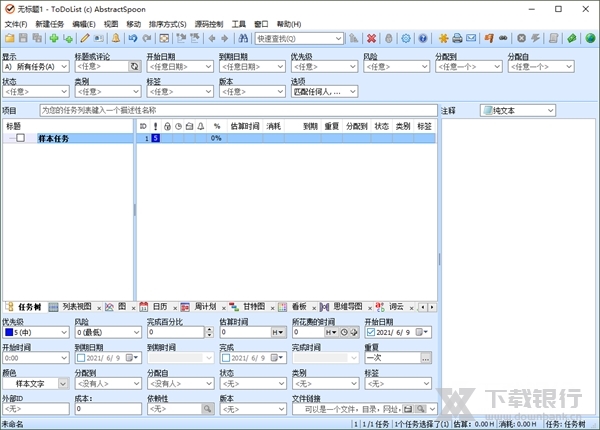Open the 排序方式(S) menu
Screen dimensions: 600x430
167,24
